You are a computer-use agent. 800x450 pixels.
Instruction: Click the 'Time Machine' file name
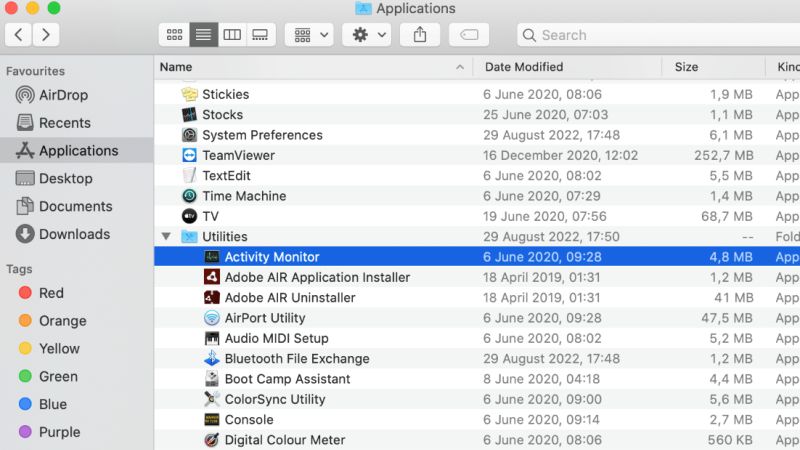tap(244, 196)
